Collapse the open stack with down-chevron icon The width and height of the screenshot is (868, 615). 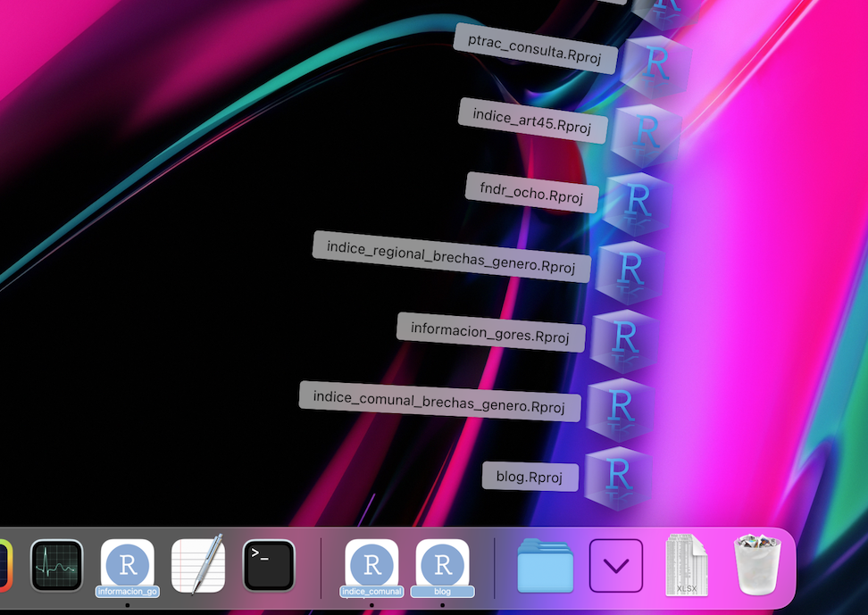click(616, 565)
